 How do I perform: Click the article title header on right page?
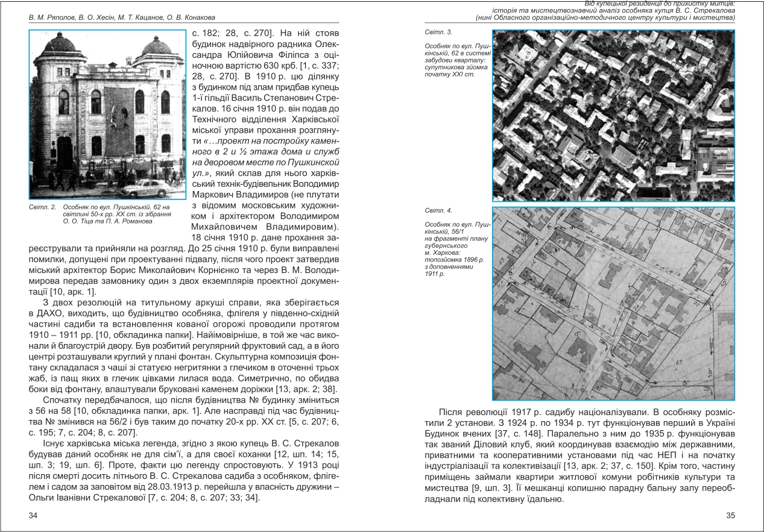603,11
